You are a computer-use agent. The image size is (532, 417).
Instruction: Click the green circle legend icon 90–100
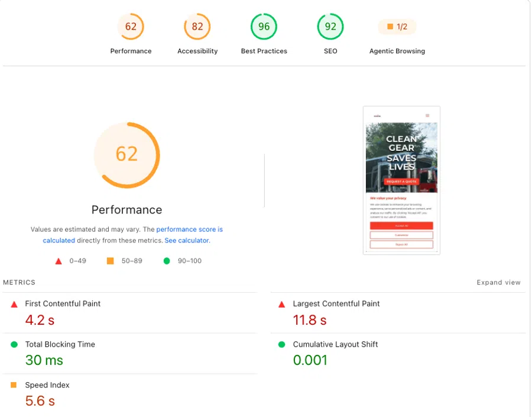[x=167, y=261]
